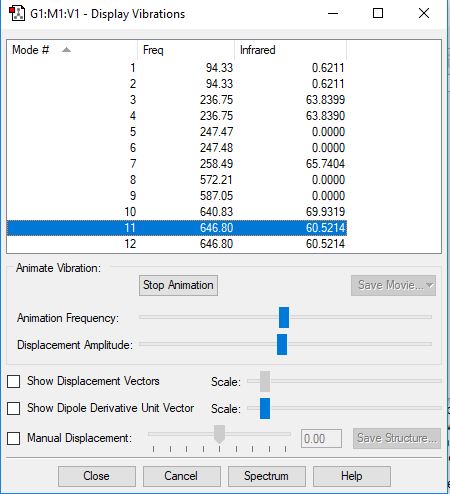Image resolution: width=450 pixels, height=494 pixels.
Task: Maximize the Display Vibrations window
Action: tap(378, 13)
